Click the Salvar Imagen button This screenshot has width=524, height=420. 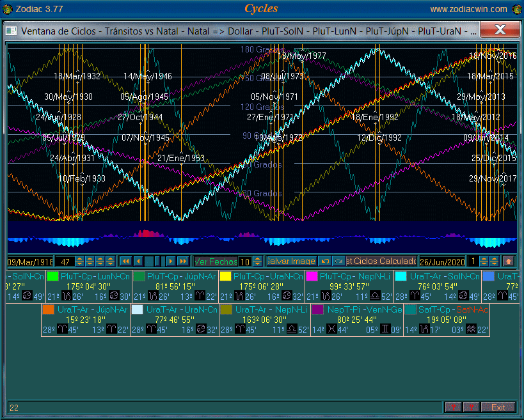pyautogui.click(x=291, y=261)
